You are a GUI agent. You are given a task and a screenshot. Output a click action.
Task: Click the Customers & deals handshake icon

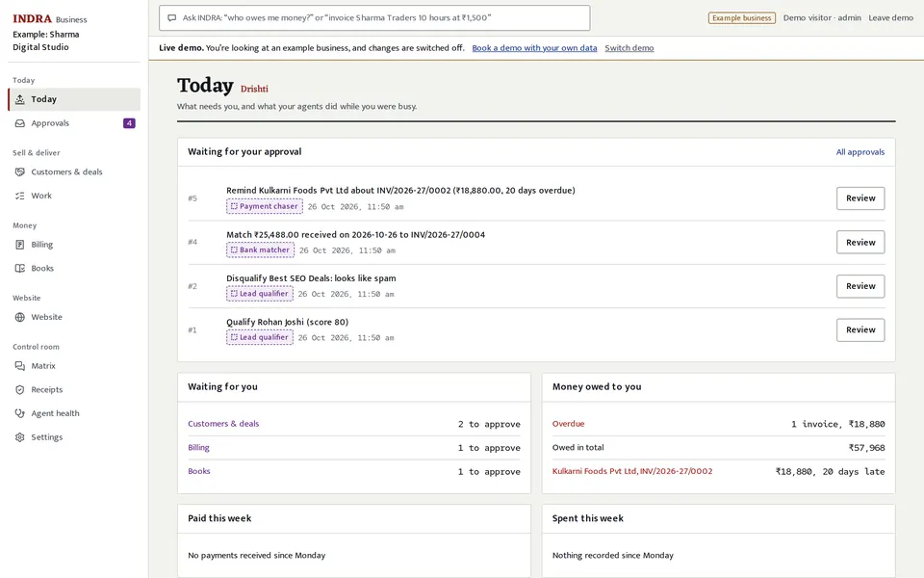click(x=20, y=171)
